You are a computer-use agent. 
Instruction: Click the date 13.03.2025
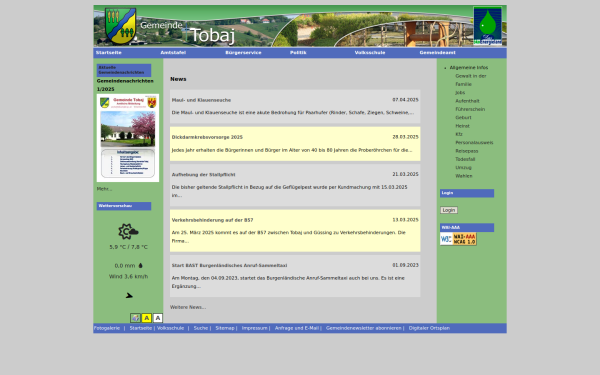pos(405,220)
